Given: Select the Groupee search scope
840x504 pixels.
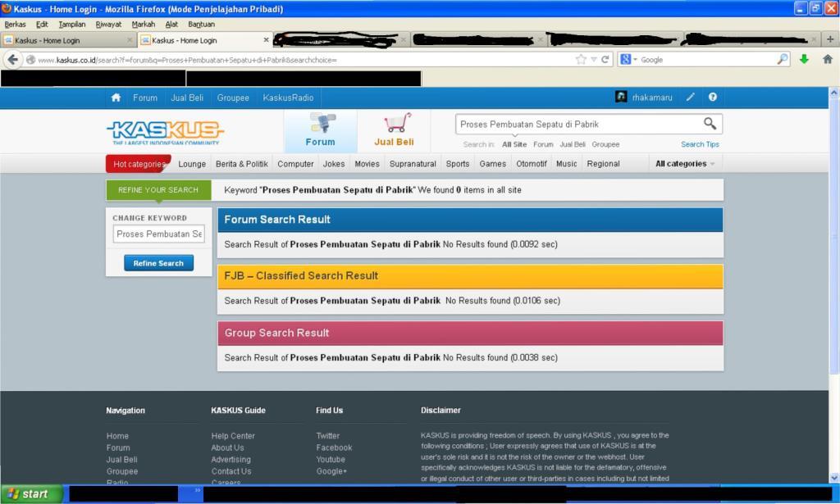Looking at the screenshot, I should [x=605, y=144].
